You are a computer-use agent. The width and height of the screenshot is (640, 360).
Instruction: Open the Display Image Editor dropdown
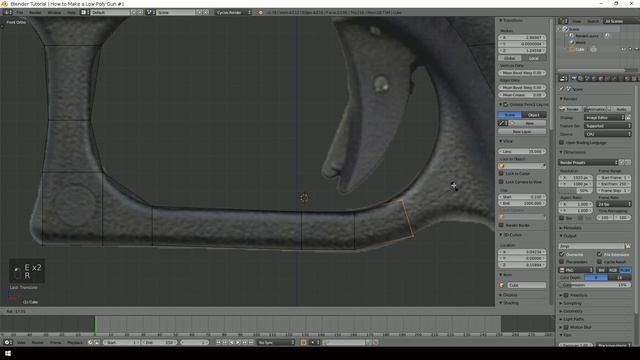tap(604, 118)
